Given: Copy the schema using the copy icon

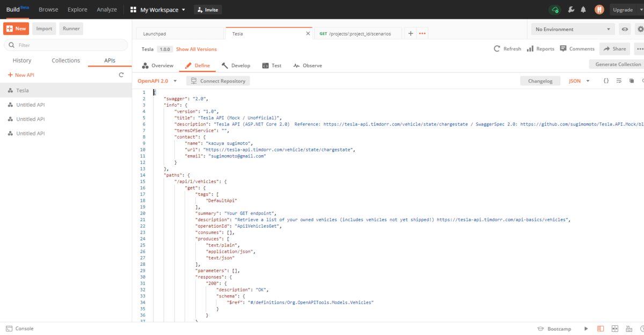Looking at the screenshot, I should pyautogui.click(x=632, y=81).
